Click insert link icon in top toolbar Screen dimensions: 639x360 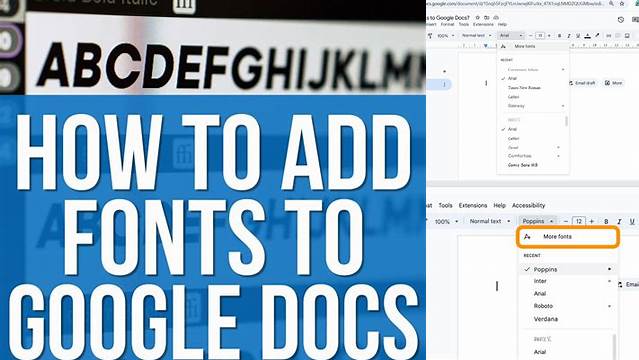tap(609, 36)
